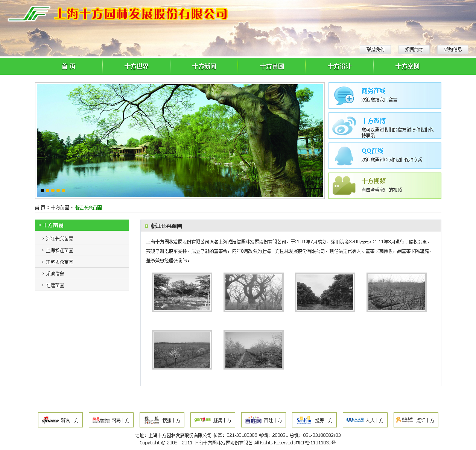Open the 商务在线 chat bubble icon
This screenshot has width=476, height=450.
[x=344, y=96]
